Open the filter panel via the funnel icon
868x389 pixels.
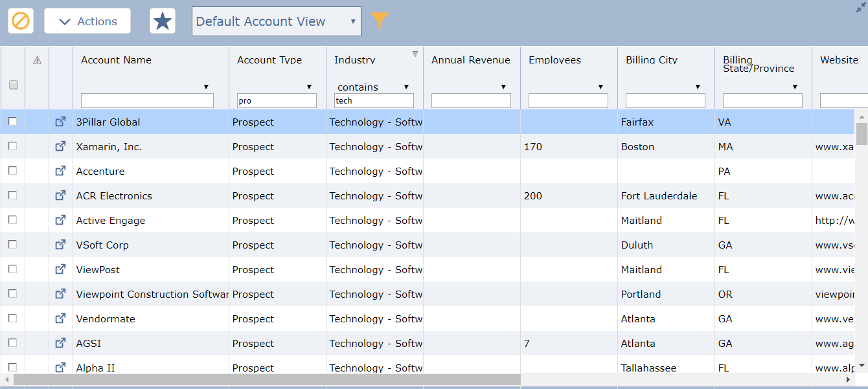[x=380, y=20]
